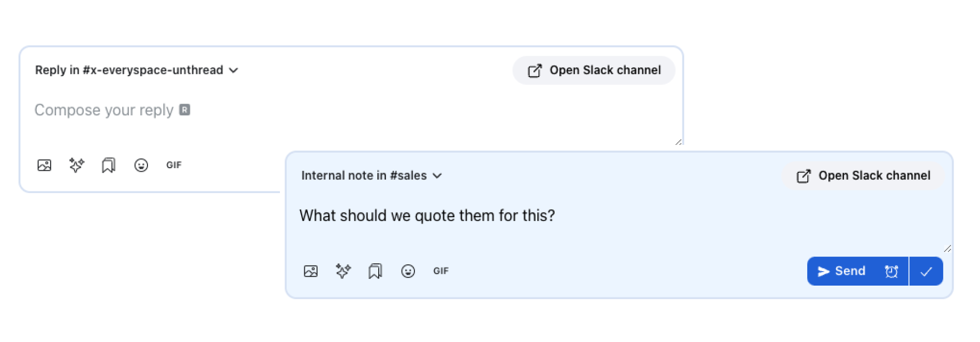Open emoji picker in the internal note composer
The height and width of the screenshot is (342, 980).
click(408, 271)
